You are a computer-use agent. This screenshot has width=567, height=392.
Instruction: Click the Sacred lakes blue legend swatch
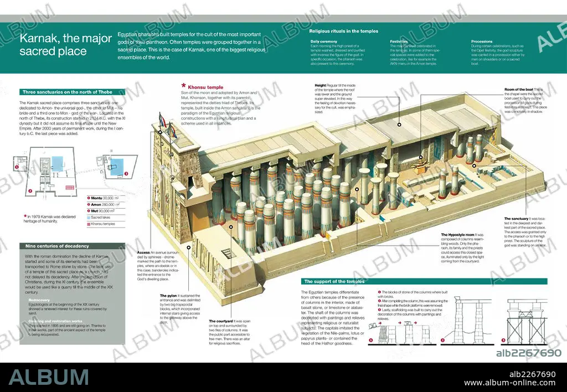click(x=89, y=218)
